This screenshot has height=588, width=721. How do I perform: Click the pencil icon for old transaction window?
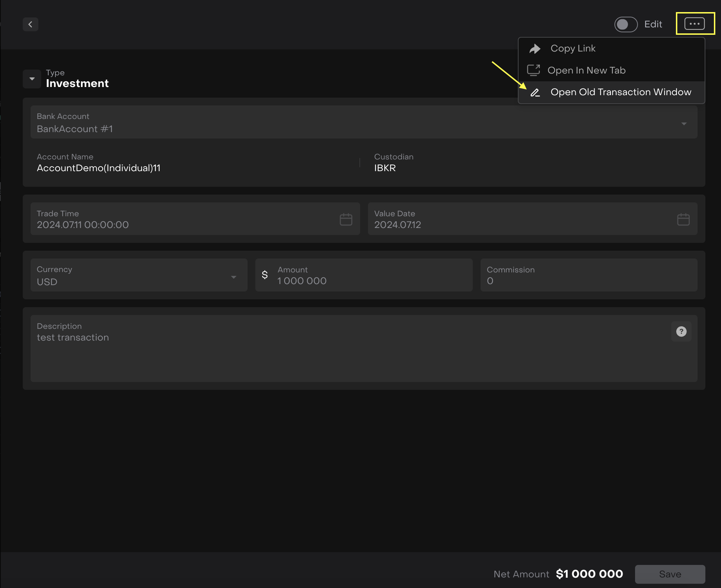coord(535,93)
